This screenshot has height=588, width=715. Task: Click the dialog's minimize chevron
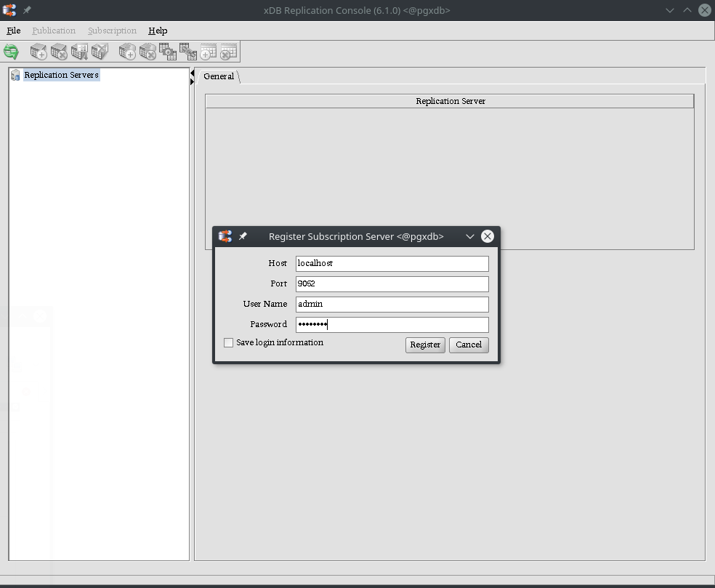coord(470,236)
